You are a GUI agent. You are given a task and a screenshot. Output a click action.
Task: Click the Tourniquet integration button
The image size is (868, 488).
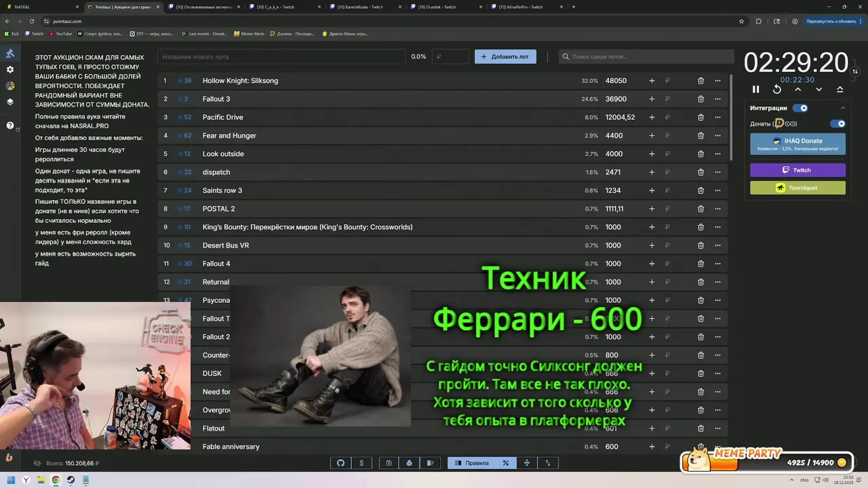click(797, 188)
